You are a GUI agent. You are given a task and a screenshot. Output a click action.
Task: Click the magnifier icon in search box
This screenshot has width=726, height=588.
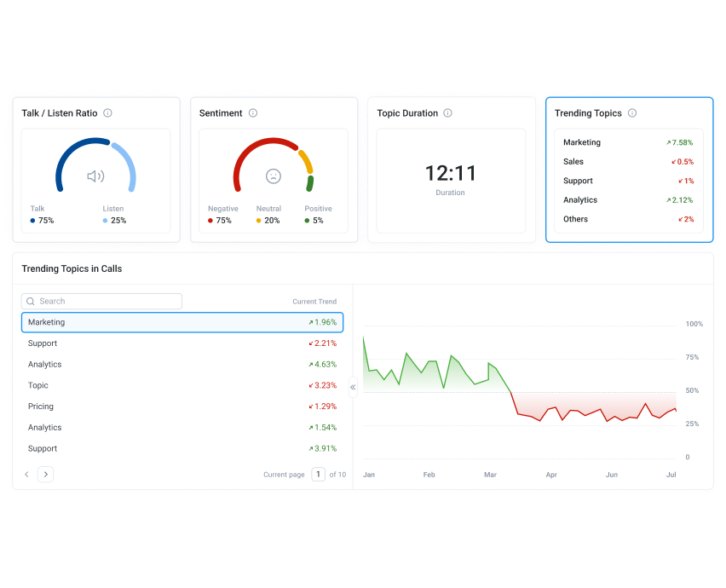click(x=31, y=302)
